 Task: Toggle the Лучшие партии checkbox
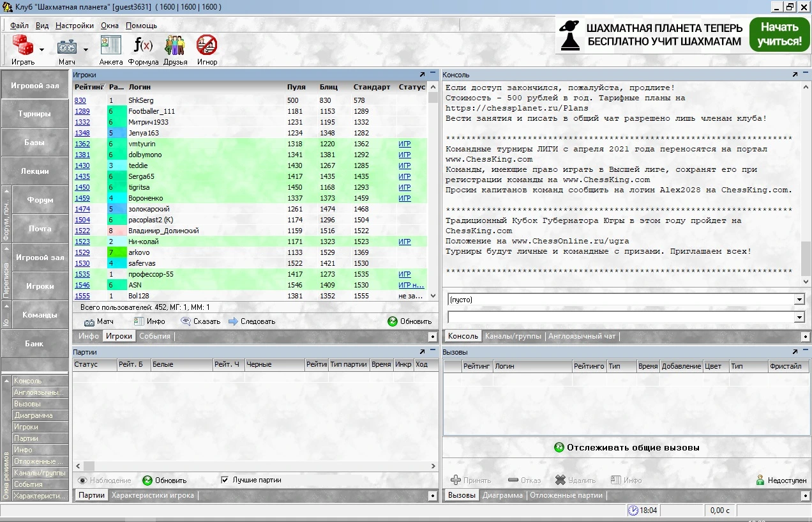[225, 480]
